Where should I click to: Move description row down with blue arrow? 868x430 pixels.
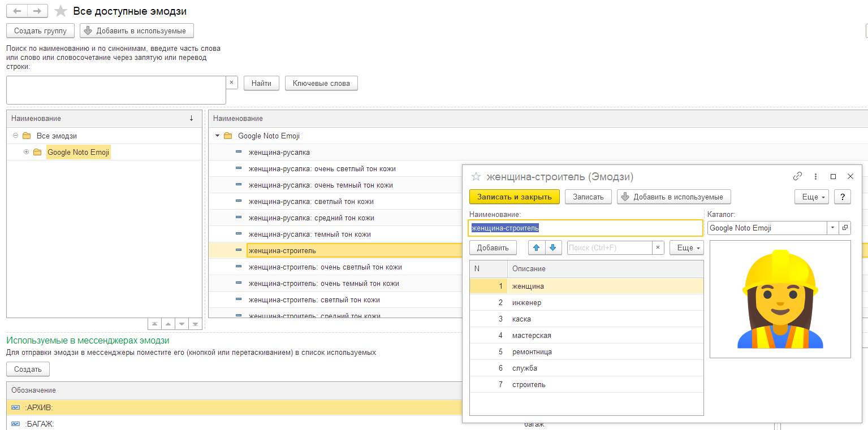553,247
